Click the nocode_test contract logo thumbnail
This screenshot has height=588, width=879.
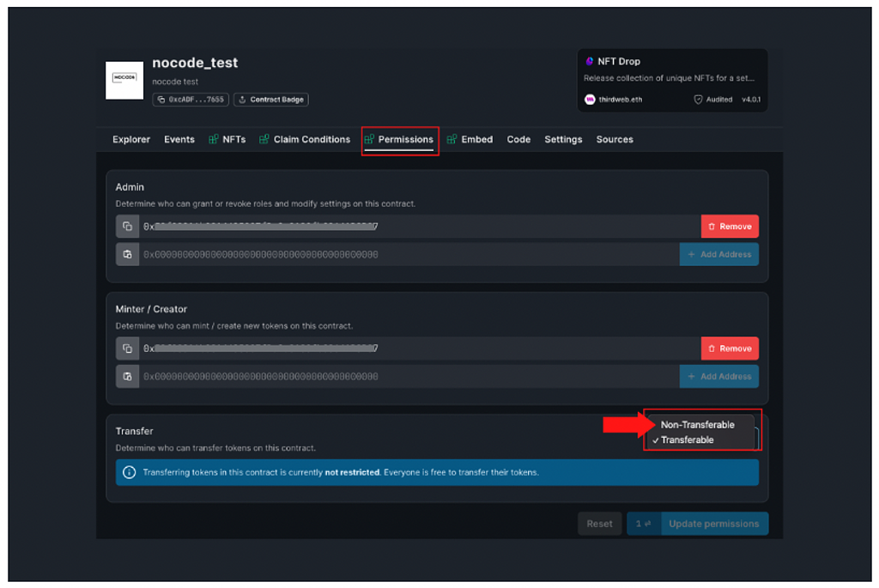tap(124, 80)
